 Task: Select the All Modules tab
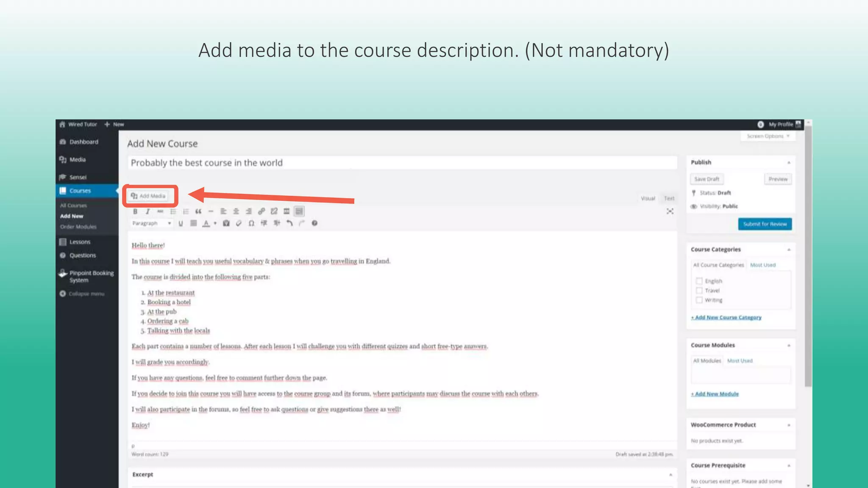tap(707, 360)
